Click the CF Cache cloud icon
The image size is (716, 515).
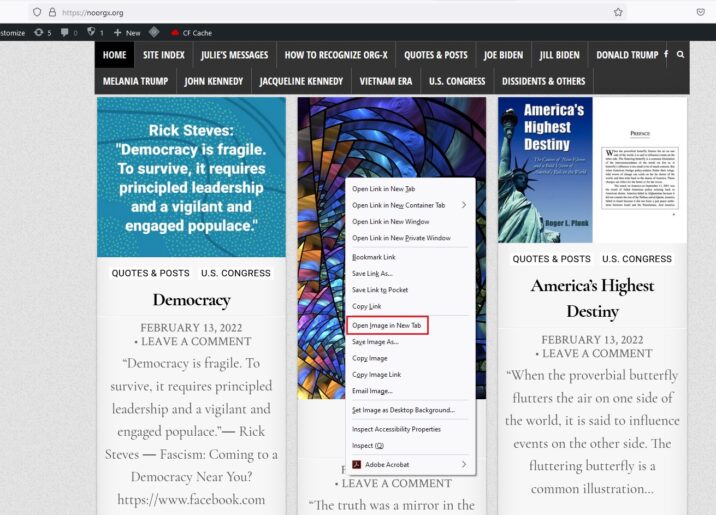[x=175, y=33]
